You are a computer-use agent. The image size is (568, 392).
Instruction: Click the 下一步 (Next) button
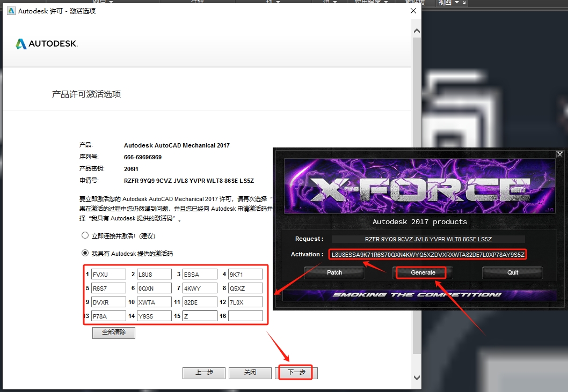coord(296,373)
